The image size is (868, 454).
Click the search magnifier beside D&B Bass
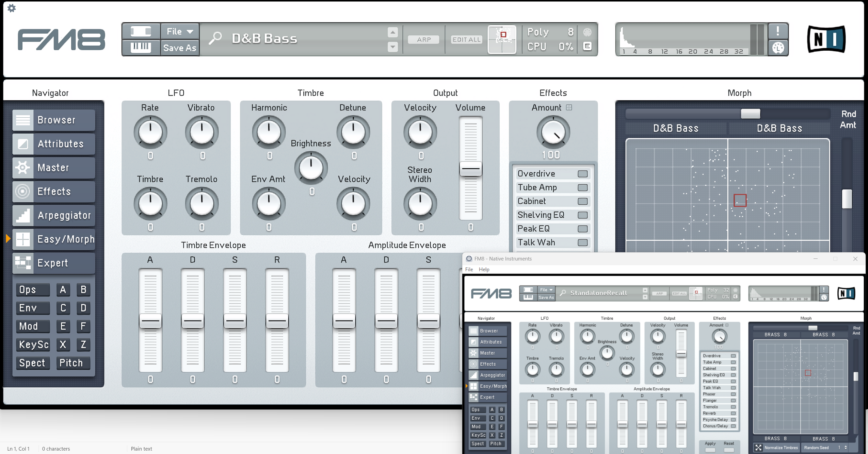coord(215,38)
